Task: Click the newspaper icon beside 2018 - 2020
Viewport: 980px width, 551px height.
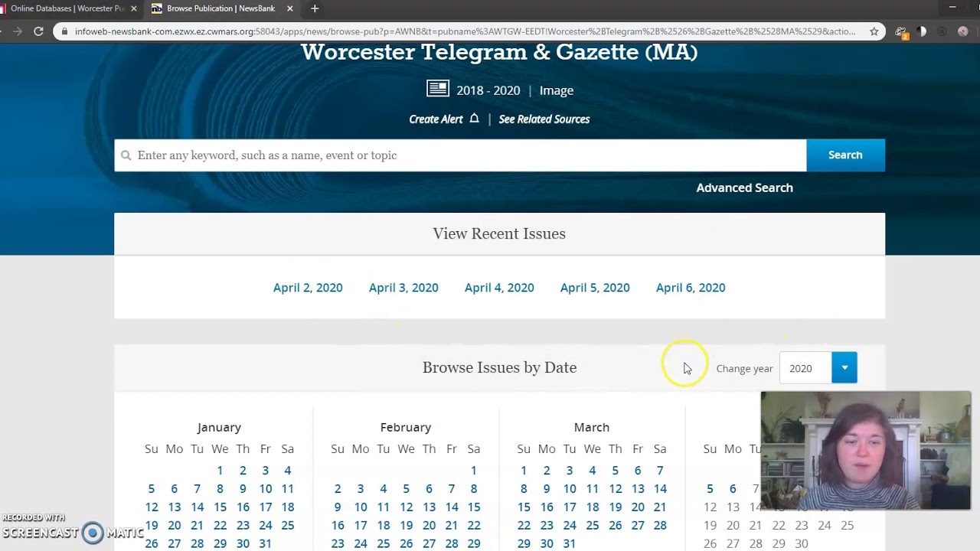Action: [438, 90]
